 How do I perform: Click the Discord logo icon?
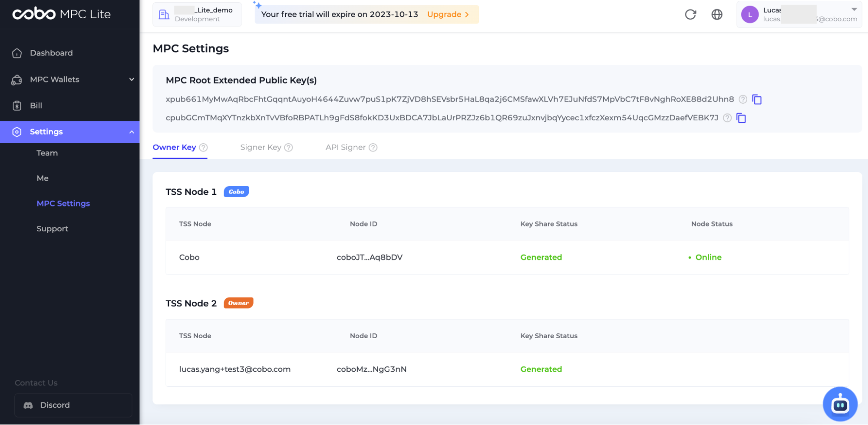tap(28, 405)
